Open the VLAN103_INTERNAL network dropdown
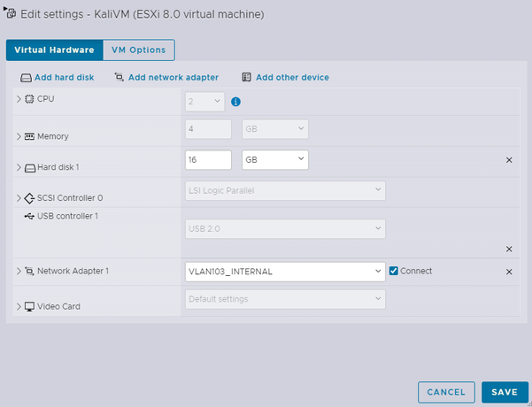532x407 pixels. (x=285, y=271)
